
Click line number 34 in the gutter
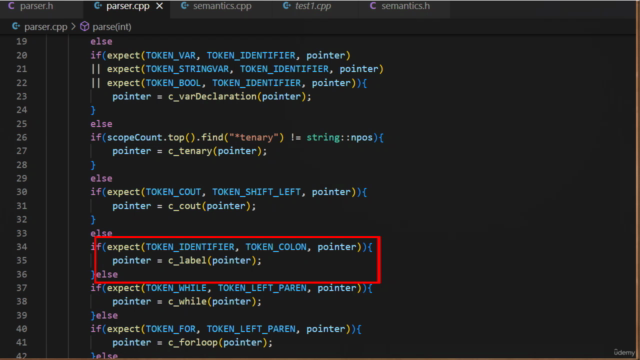(x=22, y=247)
